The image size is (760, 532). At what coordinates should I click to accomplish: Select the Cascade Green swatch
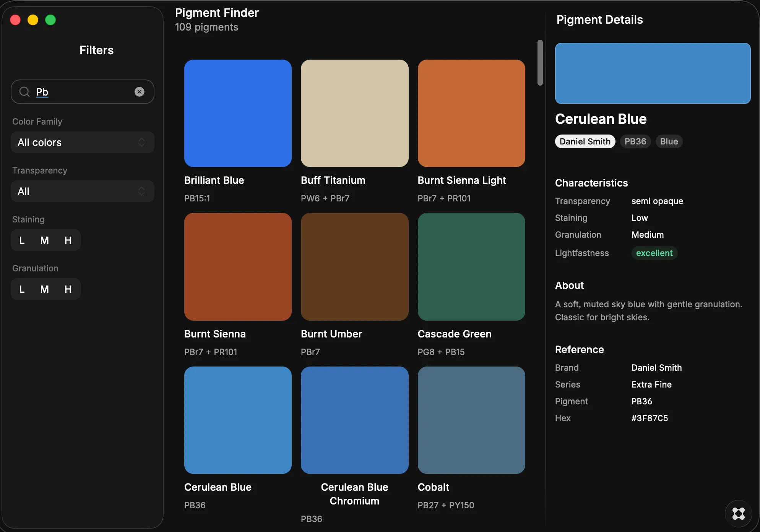[x=471, y=267]
